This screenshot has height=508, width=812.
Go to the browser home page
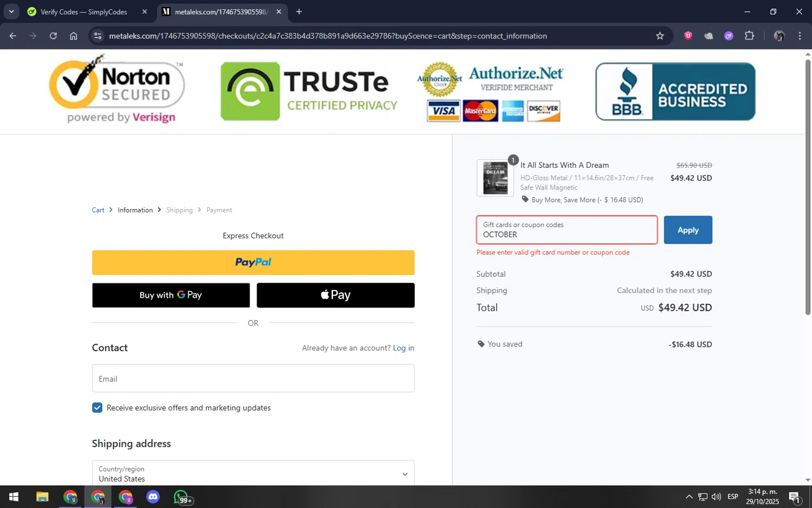click(74, 36)
